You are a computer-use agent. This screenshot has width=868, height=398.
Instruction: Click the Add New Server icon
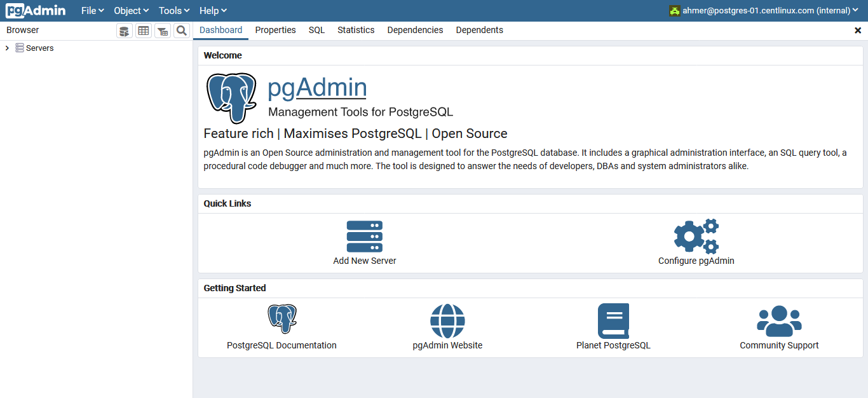[364, 236]
